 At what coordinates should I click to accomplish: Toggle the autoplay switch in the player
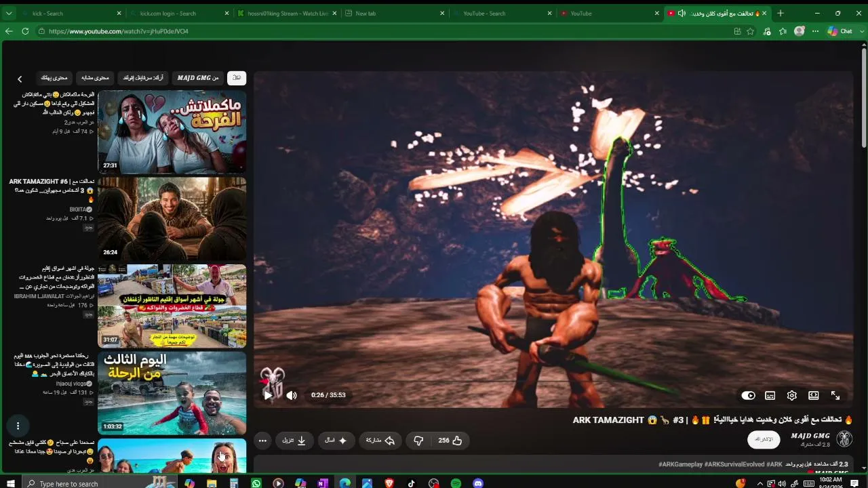(748, 395)
